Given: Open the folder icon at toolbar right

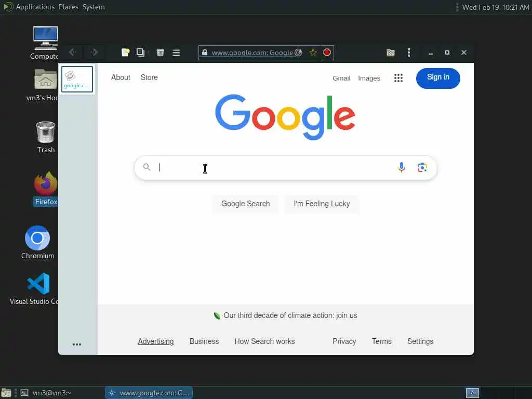Looking at the screenshot, I should click(x=391, y=52).
